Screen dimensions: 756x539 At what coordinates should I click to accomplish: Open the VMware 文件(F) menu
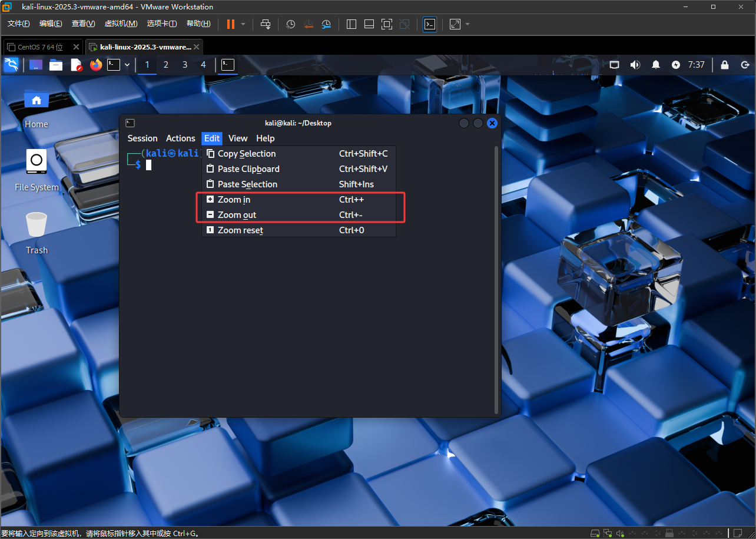[x=18, y=24]
